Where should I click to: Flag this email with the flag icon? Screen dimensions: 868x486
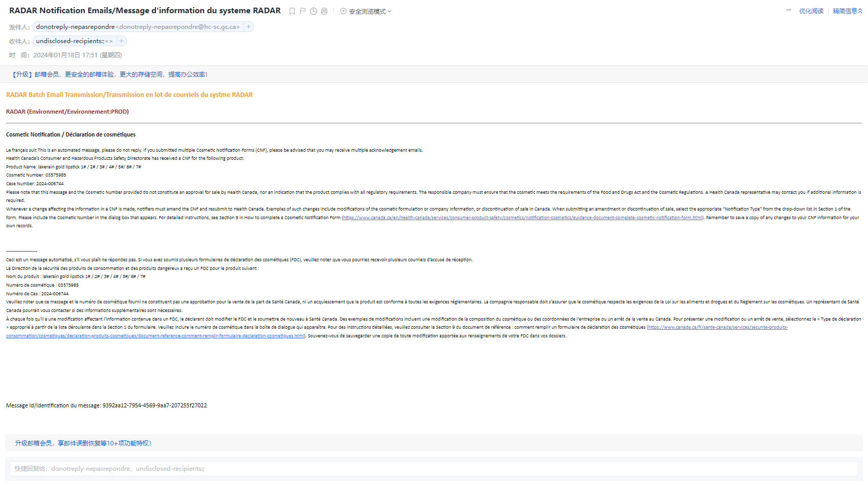click(x=303, y=11)
